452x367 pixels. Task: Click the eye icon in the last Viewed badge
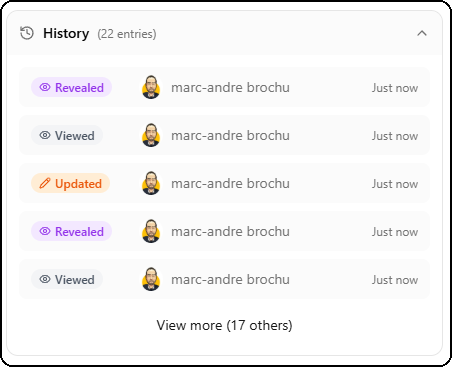coord(45,279)
